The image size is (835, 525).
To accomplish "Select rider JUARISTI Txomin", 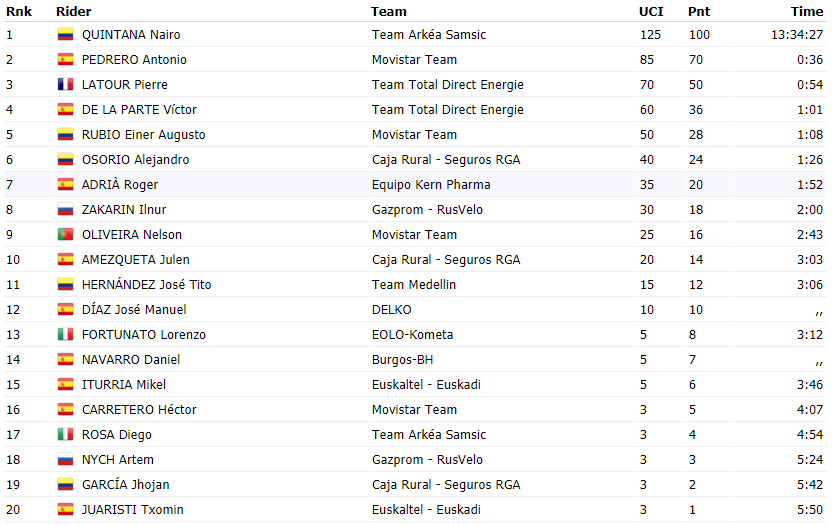I will coord(133,510).
